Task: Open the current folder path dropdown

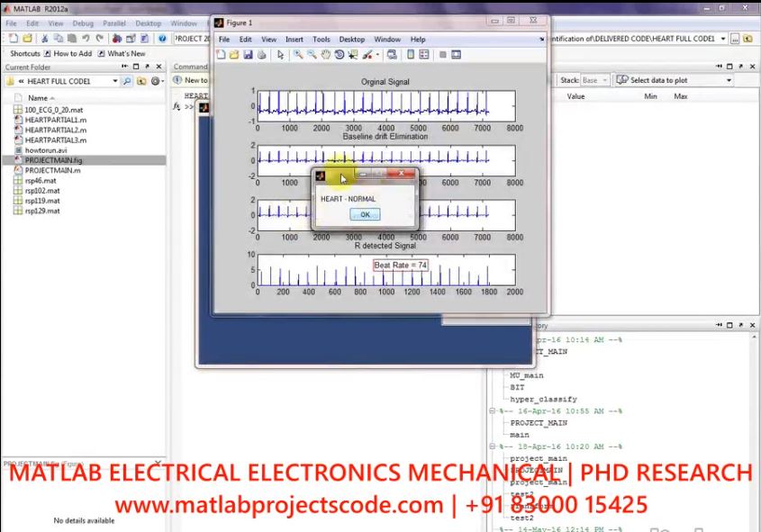Action: pyautogui.click(x=115, y=81)
